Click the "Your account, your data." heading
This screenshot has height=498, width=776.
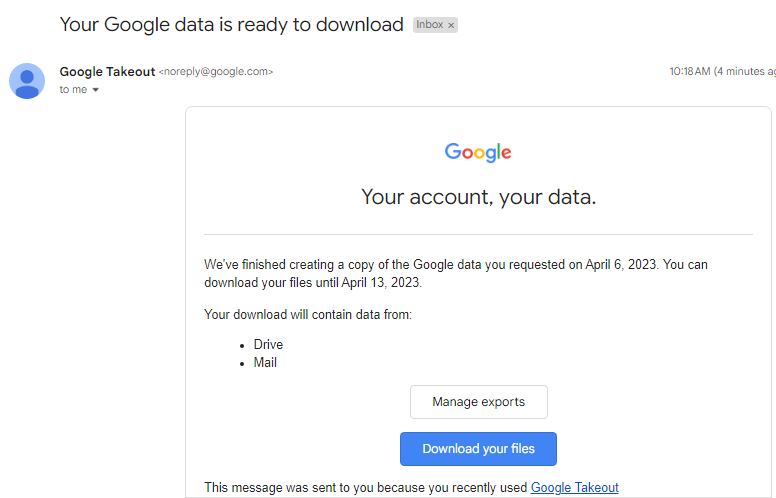click(x=479, y=197)
